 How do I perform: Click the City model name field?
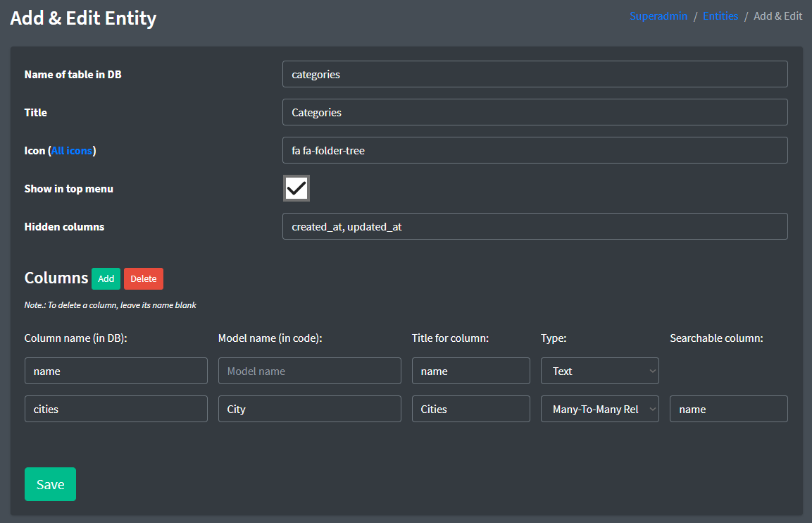click(x=309, y=409)
